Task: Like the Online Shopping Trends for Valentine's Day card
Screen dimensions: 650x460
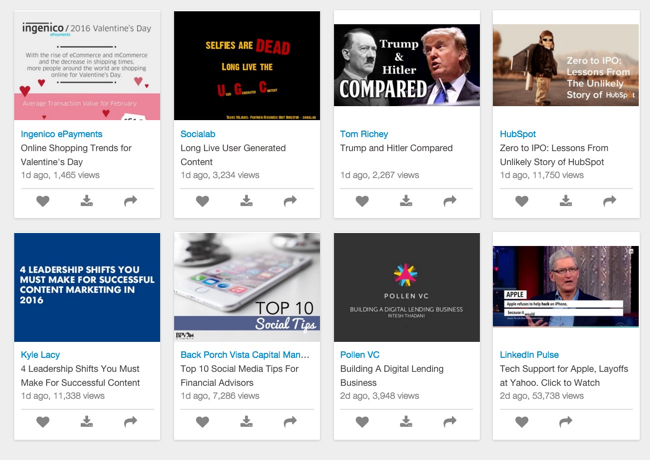Action: pyautogui.click(x=43, y=201)
